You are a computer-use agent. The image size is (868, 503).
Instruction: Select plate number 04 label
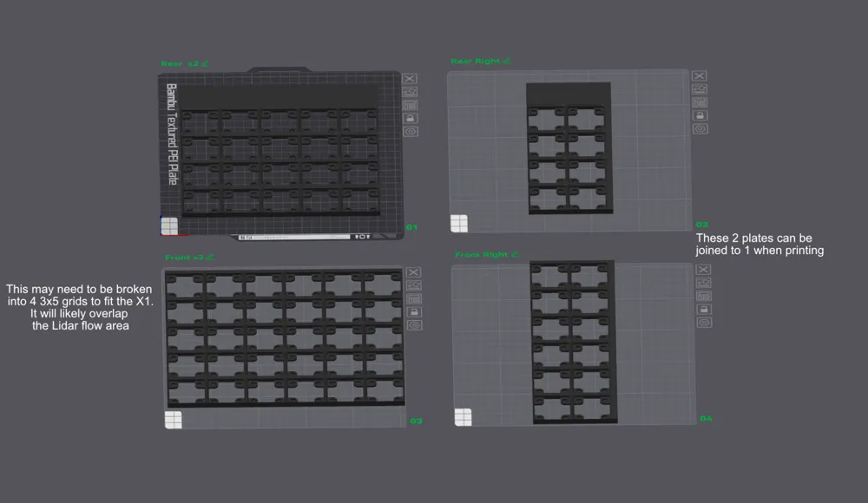coord(705,418)
